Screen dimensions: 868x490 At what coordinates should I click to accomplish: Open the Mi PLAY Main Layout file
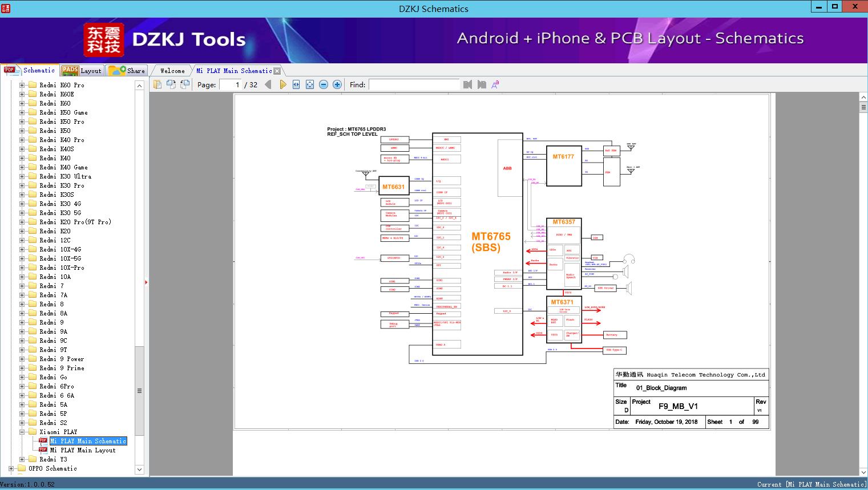(x=83, y=450)
